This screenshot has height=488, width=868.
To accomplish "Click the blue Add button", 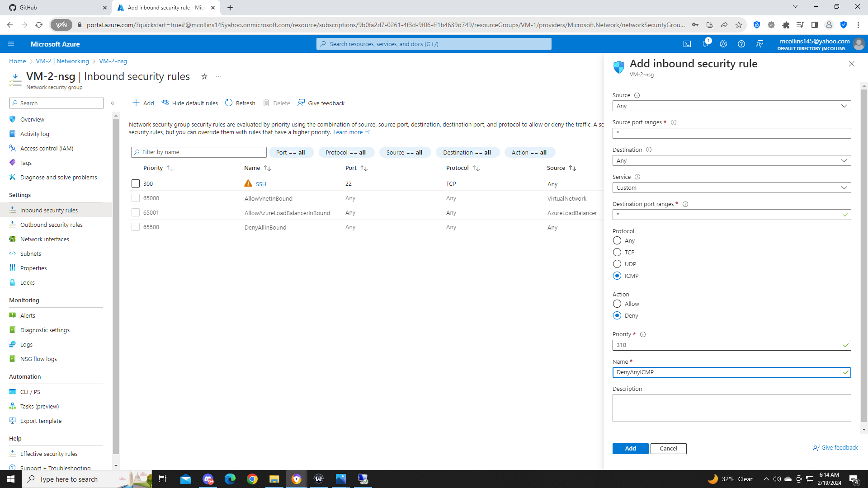I will click(630, 448).
